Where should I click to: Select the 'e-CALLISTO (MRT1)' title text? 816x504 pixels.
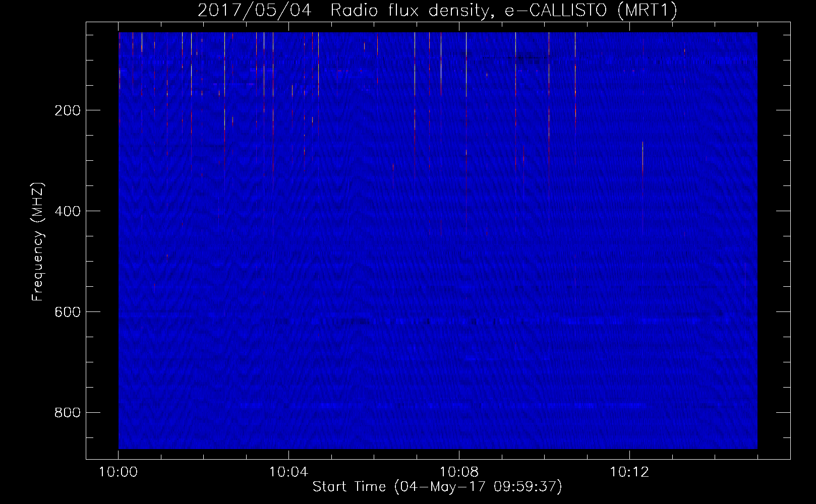click(591, 11)
